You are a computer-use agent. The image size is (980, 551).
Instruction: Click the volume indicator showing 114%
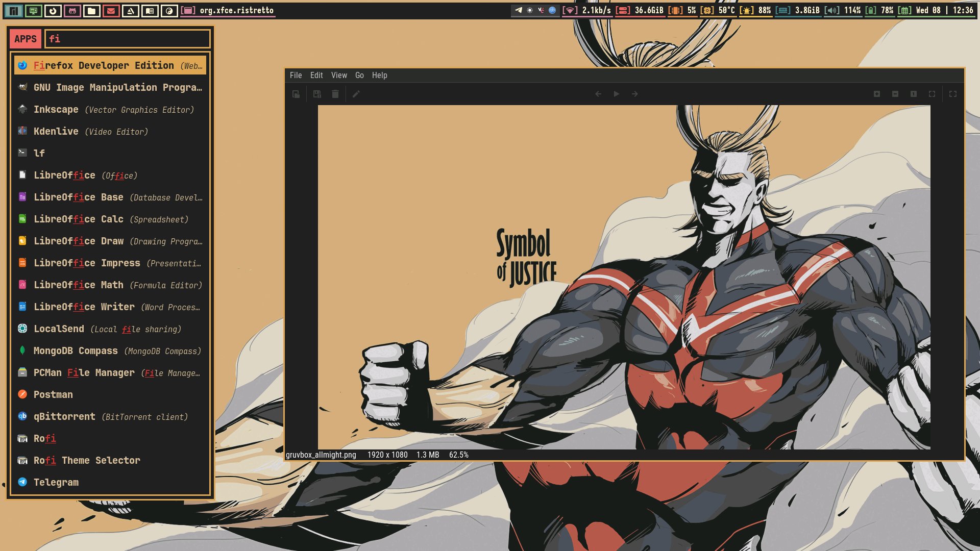point(843,10)
